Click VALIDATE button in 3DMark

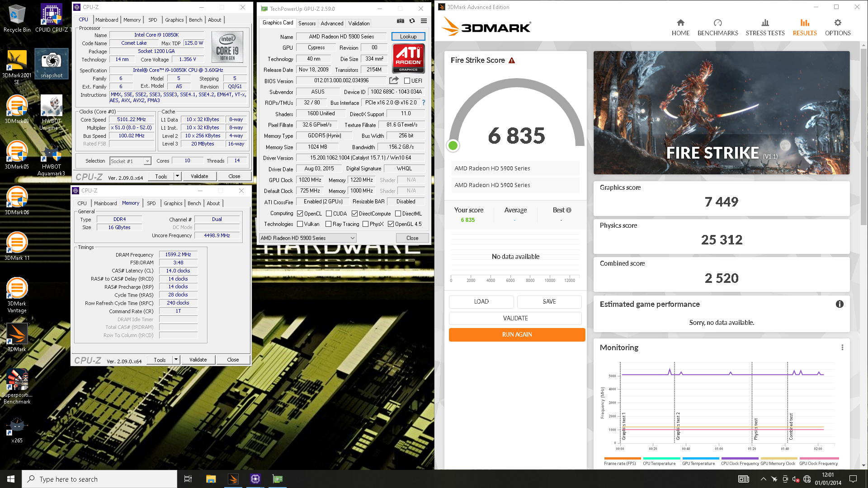point(515,318)
